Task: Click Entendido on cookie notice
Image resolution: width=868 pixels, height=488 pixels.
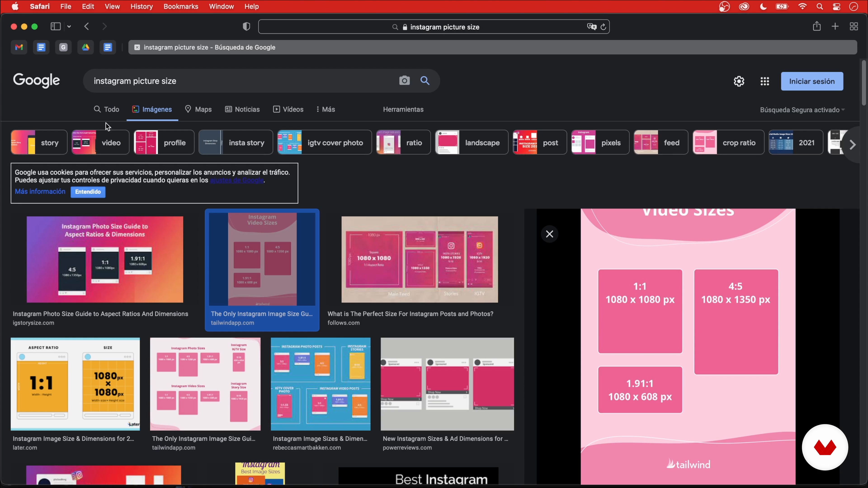Action: point(88,192)
